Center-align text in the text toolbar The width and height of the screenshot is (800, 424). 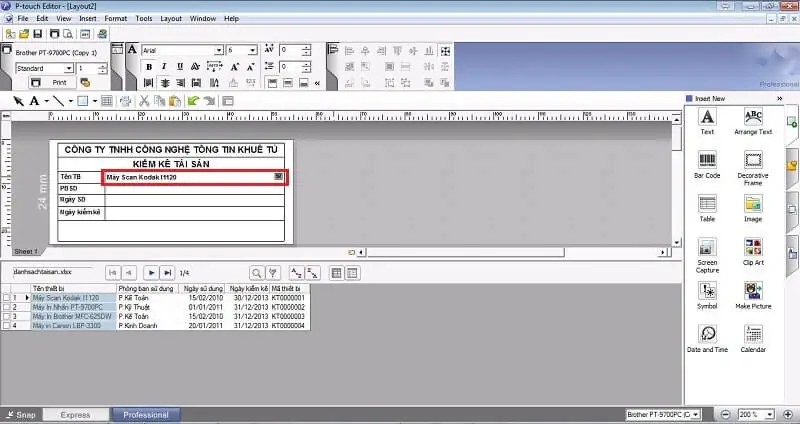coord(164,83)
